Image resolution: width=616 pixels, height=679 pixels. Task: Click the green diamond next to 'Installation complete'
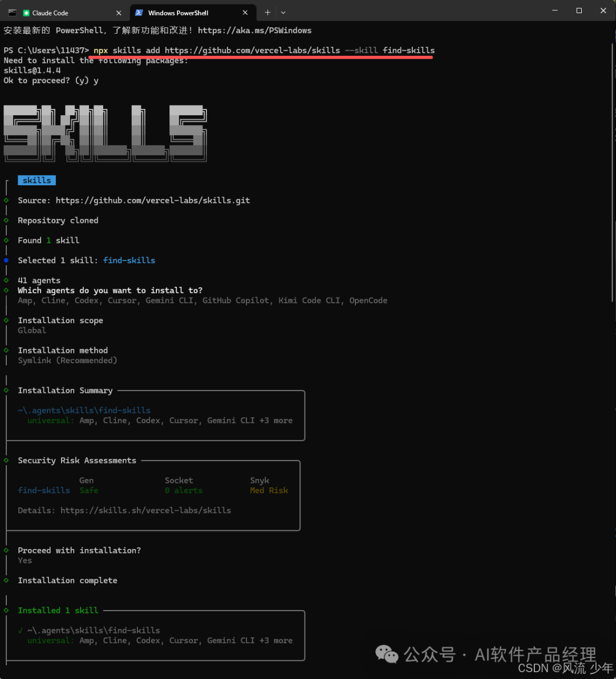point(6,580)
